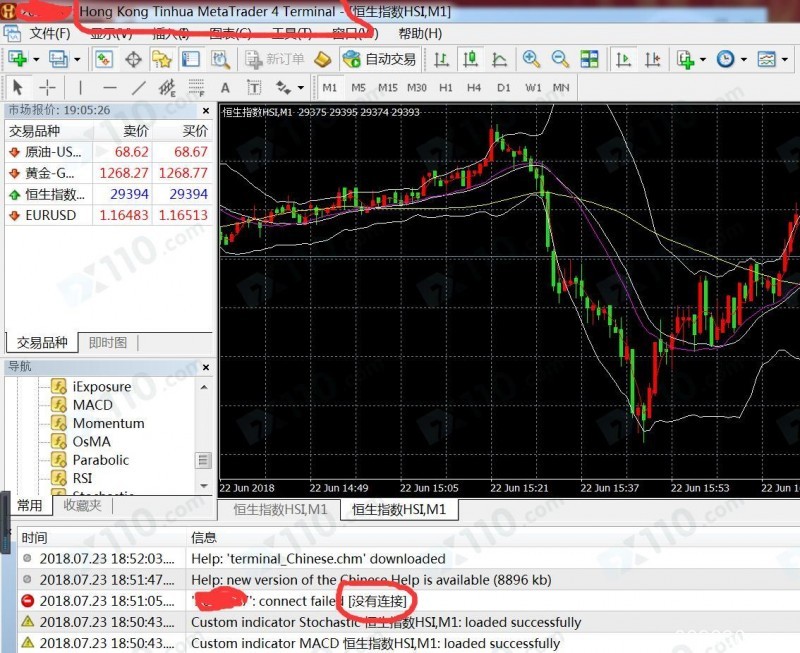Select the crosshair tool
800x653 pixels.
[x=47, y=88]
